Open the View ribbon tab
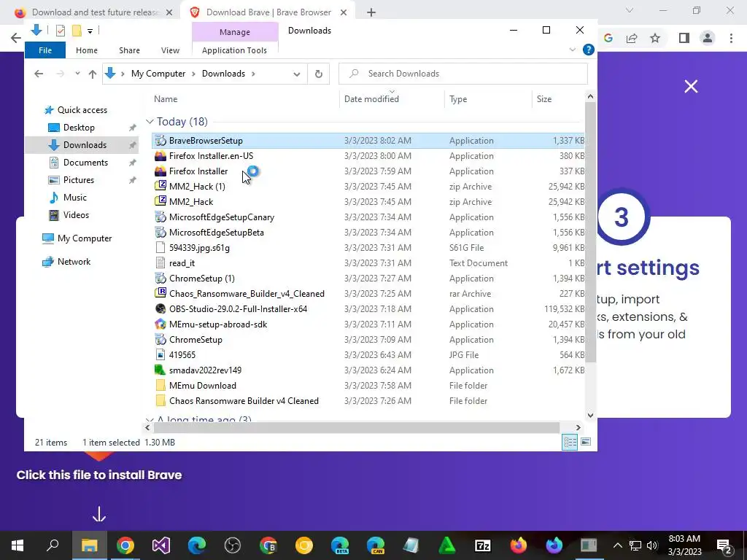Image resolution: width=747 pixels, height=560 pixels. (x=170, y=50)
